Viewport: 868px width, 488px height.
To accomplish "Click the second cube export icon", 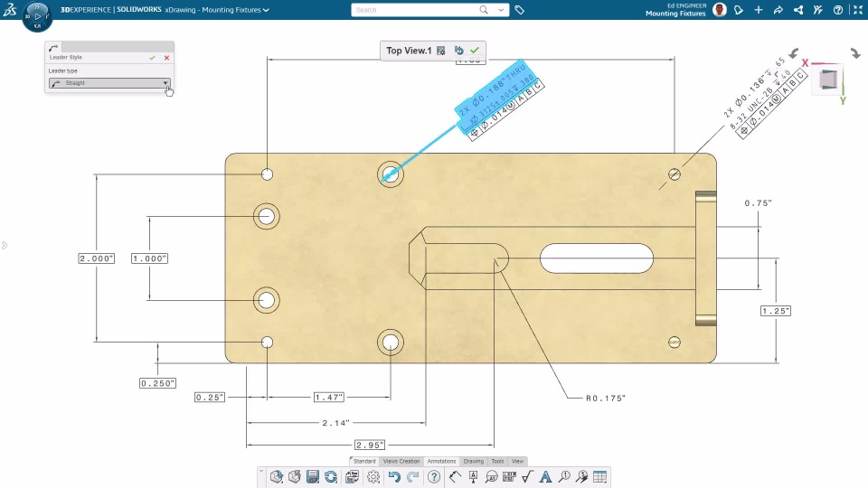I will pos(295,477).
